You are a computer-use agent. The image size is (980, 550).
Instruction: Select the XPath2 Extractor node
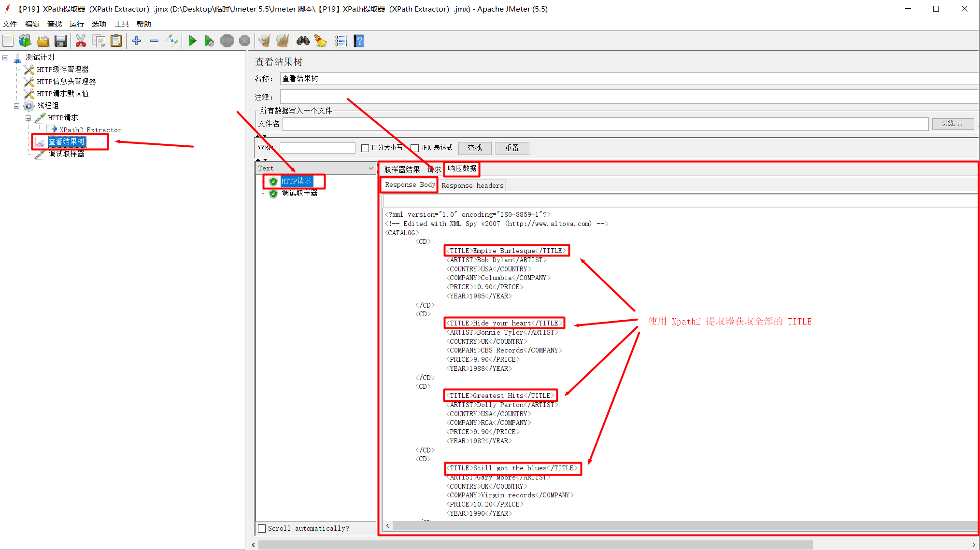click(x=90, y=130)
